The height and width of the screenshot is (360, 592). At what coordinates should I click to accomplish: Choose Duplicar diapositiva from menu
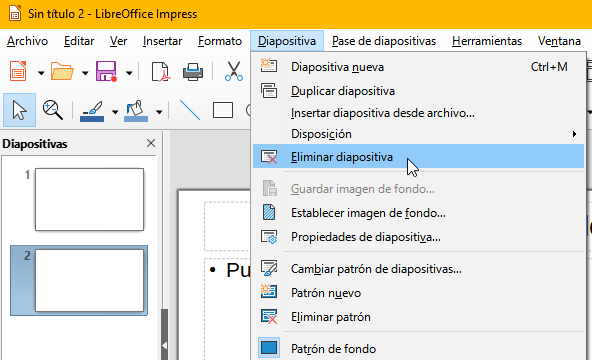(x=418, y=91)
